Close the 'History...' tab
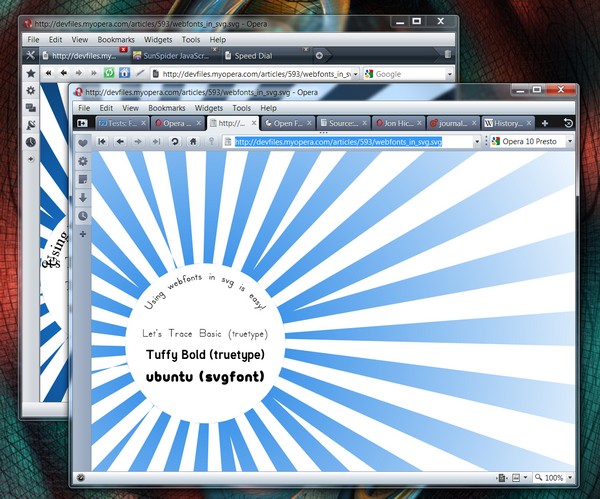This screenshot has width=600, height=499. pyautogui.click(x=529, y=123)
